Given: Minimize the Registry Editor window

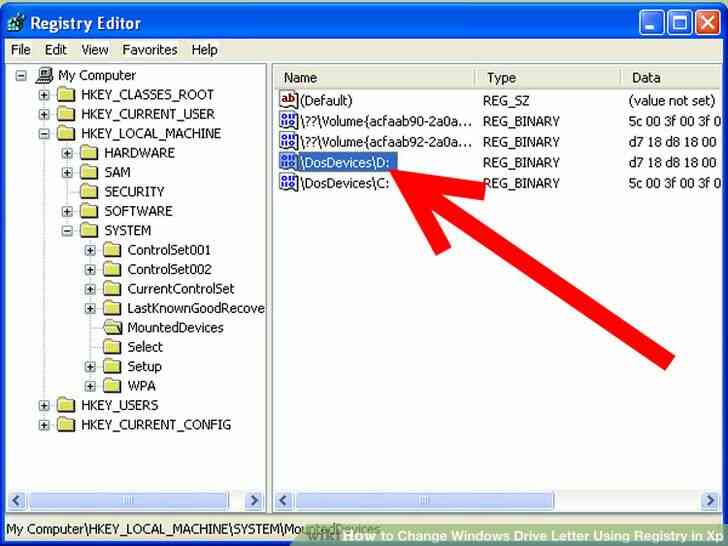Looking at the screenshot, I should pyautogui.click(x=651, y=23).
